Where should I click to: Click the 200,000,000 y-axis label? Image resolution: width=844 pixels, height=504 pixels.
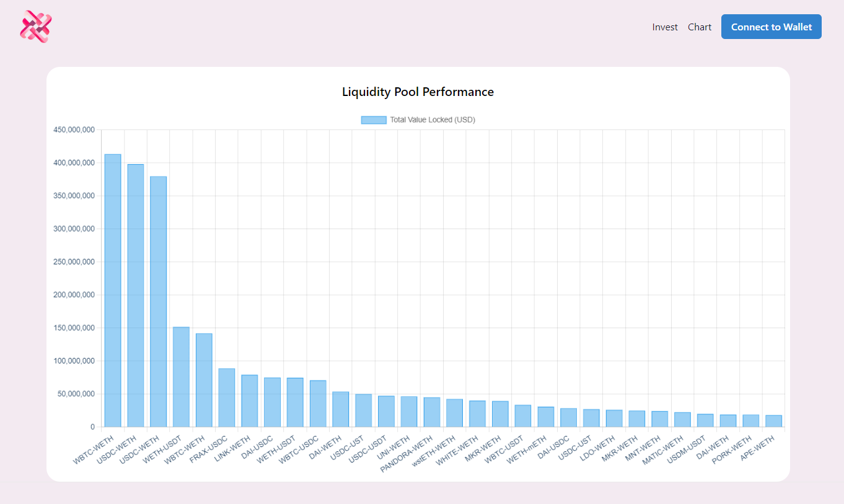(74, 295)
